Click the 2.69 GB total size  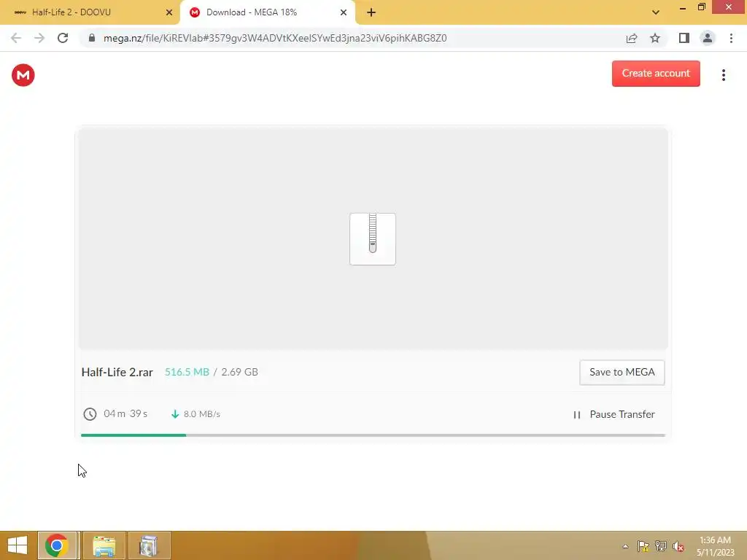click(x=239, y=372)
